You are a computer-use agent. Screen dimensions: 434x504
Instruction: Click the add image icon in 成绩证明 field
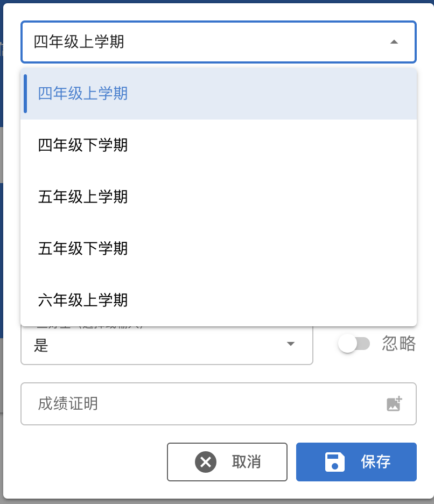point(394,404)
